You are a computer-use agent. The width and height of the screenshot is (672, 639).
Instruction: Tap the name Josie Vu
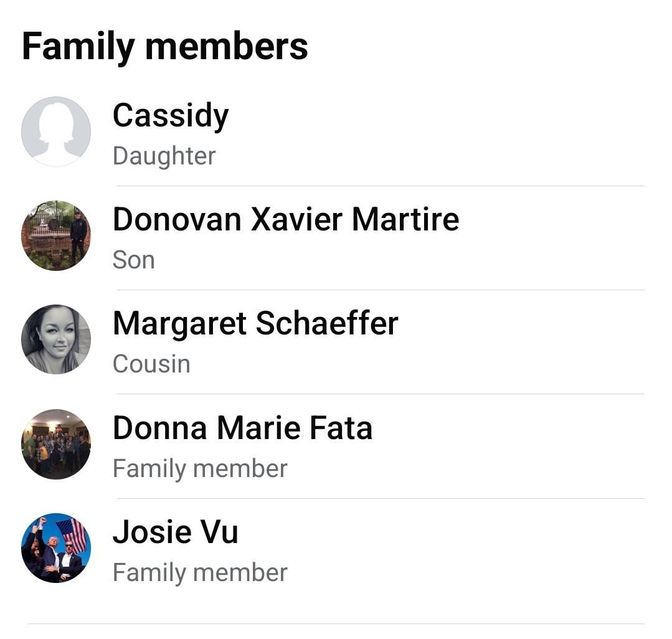175,532
